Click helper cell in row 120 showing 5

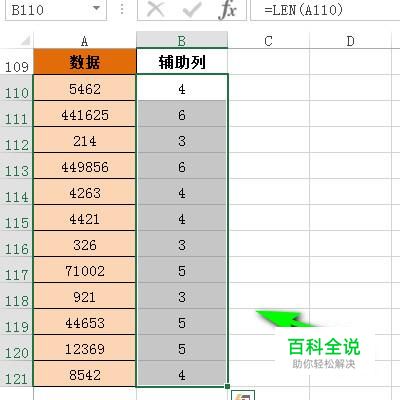point(182,348)
